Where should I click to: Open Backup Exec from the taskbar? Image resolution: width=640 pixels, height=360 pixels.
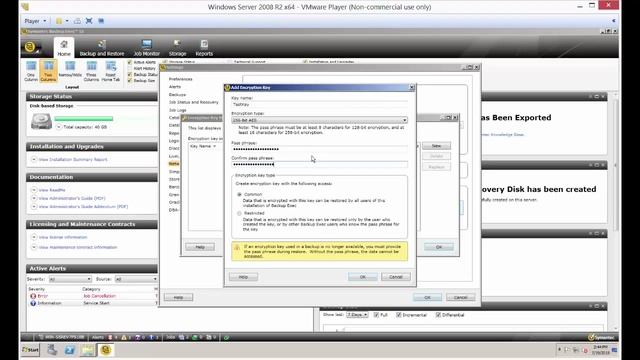coord(106,350)
